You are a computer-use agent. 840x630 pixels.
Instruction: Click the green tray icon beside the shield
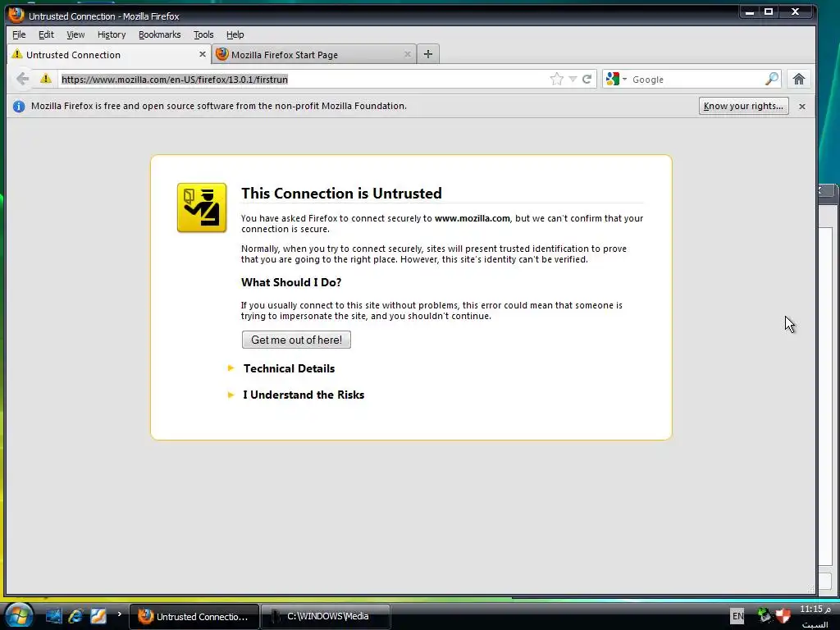(x=765, y=615)
